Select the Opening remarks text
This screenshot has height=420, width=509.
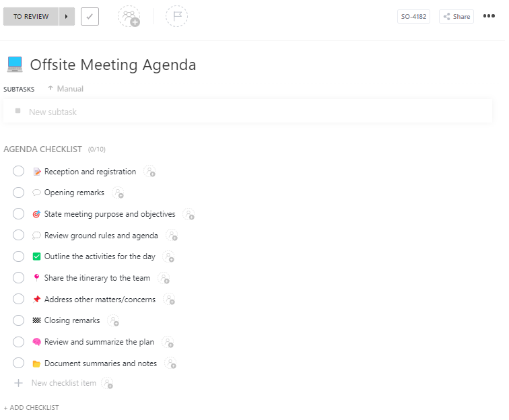[x=74, y=193]
